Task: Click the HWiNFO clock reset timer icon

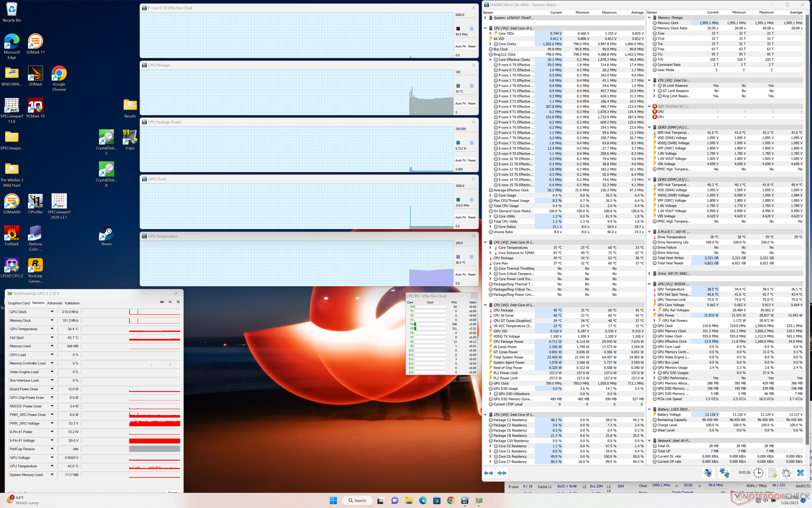Action: click(758, 473)
